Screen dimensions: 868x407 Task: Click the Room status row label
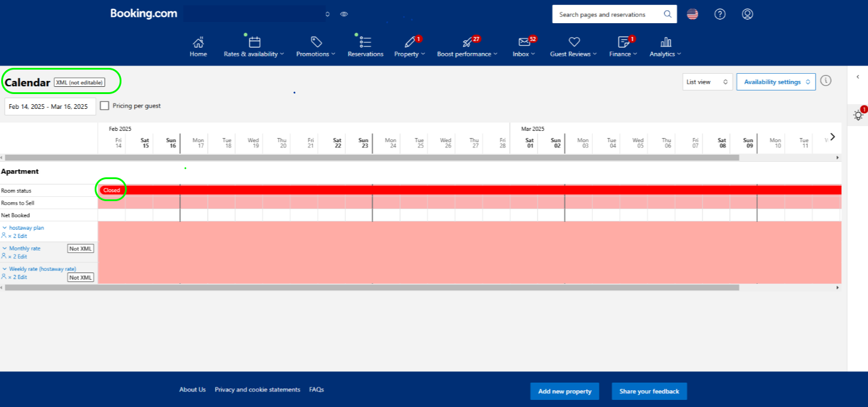click(16, 191)
